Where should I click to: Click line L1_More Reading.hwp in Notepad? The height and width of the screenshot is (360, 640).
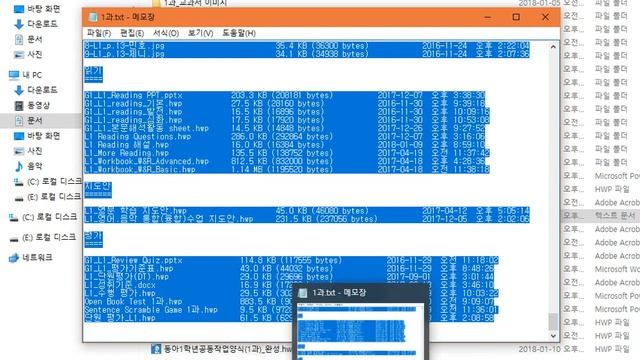coord(287,153)
